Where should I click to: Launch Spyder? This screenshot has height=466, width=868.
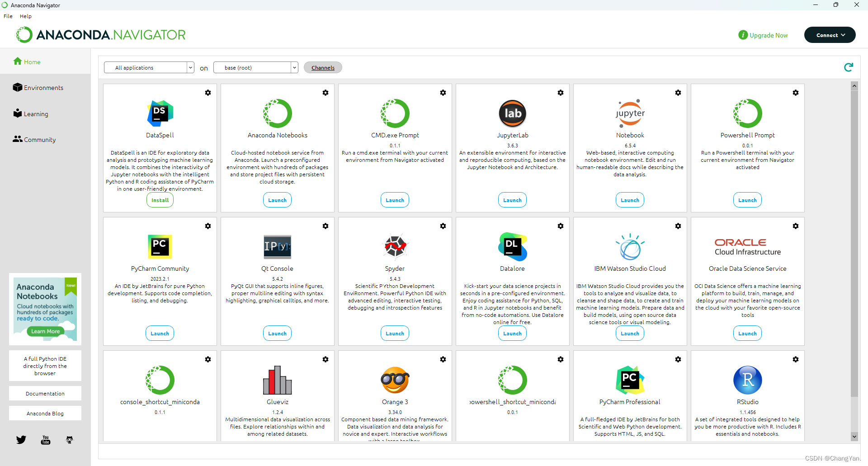[x=395, y=334]
